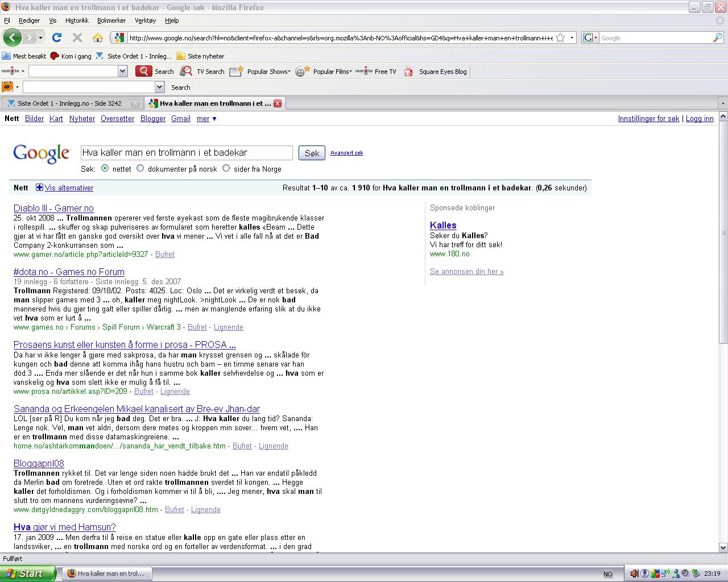Open the Hjelp menu

[x=172, y=20]
